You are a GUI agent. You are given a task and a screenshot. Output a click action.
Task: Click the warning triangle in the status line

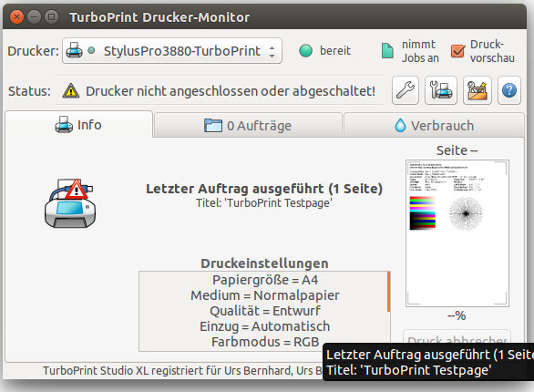point(71,91)
